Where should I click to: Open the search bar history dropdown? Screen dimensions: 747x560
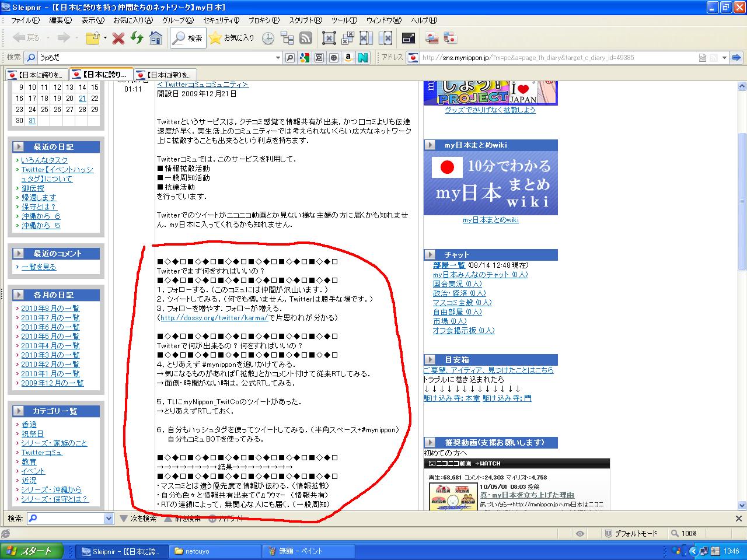[x=278, y=58]
